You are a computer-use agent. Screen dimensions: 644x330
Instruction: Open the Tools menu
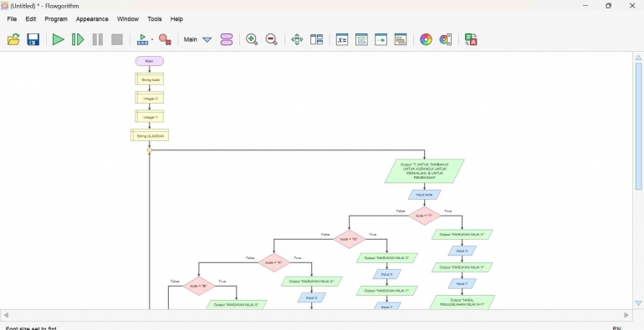click(155, 19)
